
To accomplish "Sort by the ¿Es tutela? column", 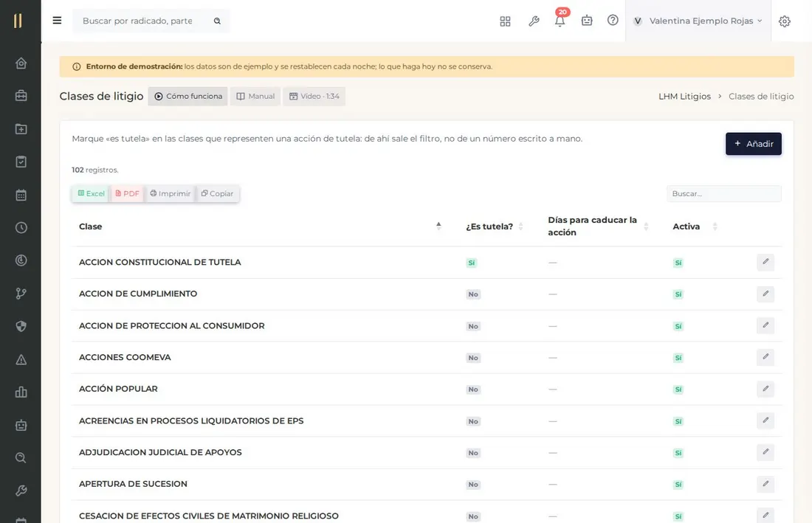I will pos(495,226).
